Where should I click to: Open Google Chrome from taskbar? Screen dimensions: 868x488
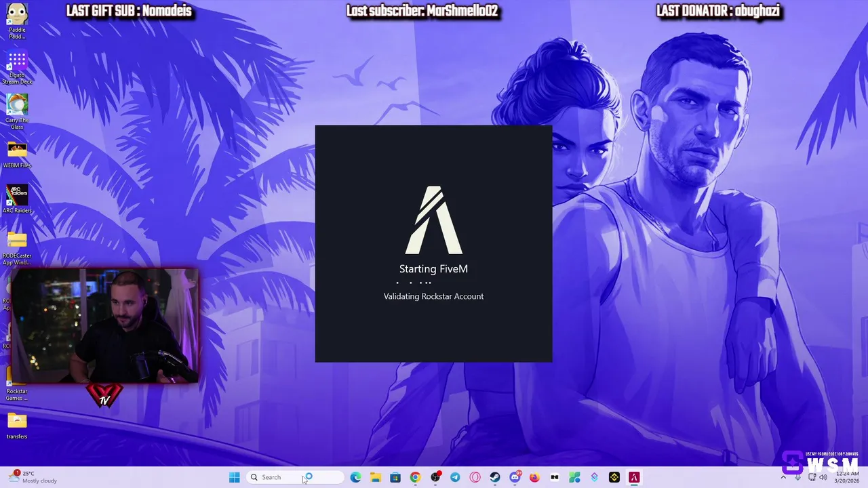415,477
